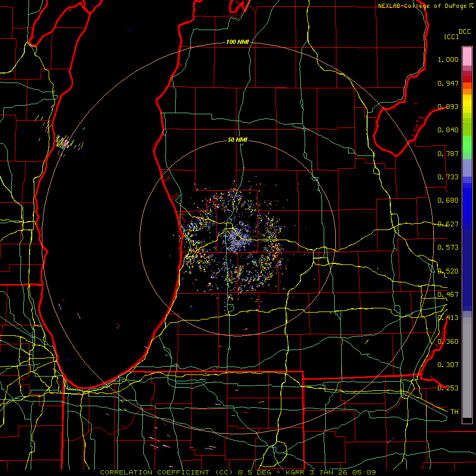
Task: Click the 50 NMI range ring label
Action: [237, 140]
